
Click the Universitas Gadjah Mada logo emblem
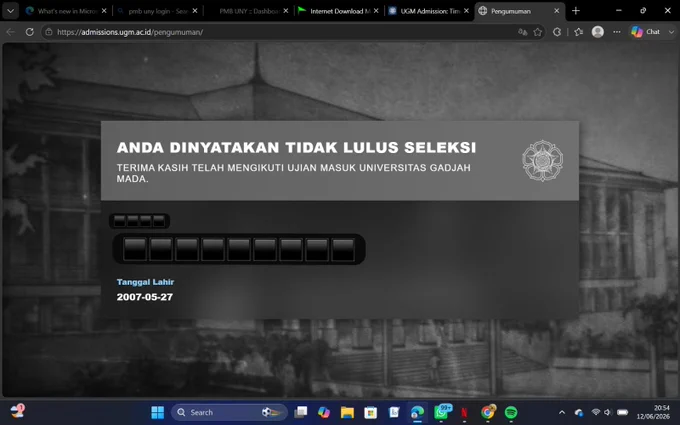click(x=543, y=160)
